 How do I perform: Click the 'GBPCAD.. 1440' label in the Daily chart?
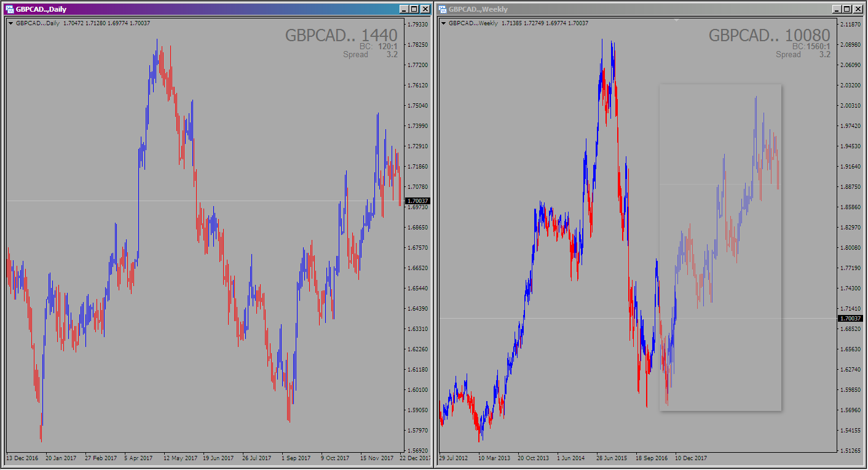click(341, 35)
